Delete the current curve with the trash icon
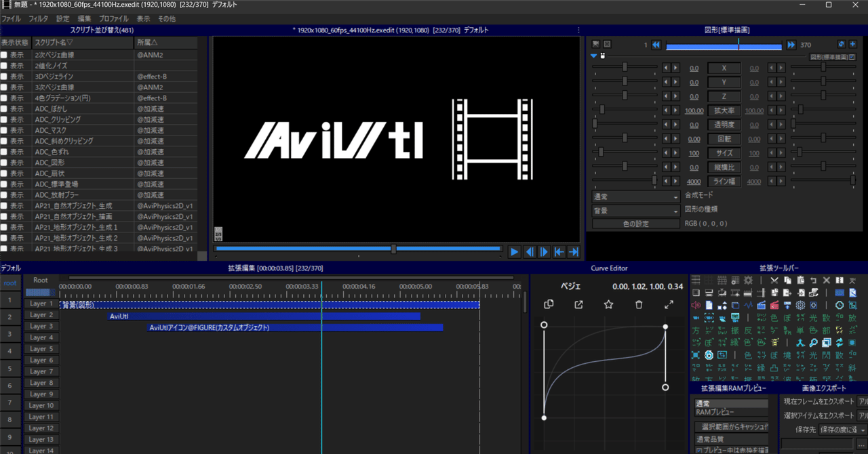This screenshot has height=454, width=868. pyautogui.click(x=638, y=306)
